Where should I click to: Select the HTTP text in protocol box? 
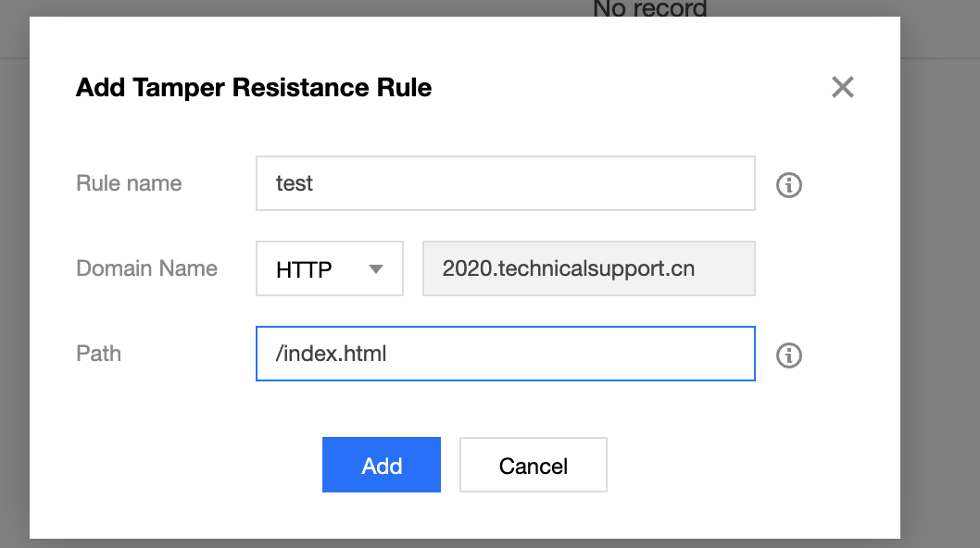[x=304, y=269]
